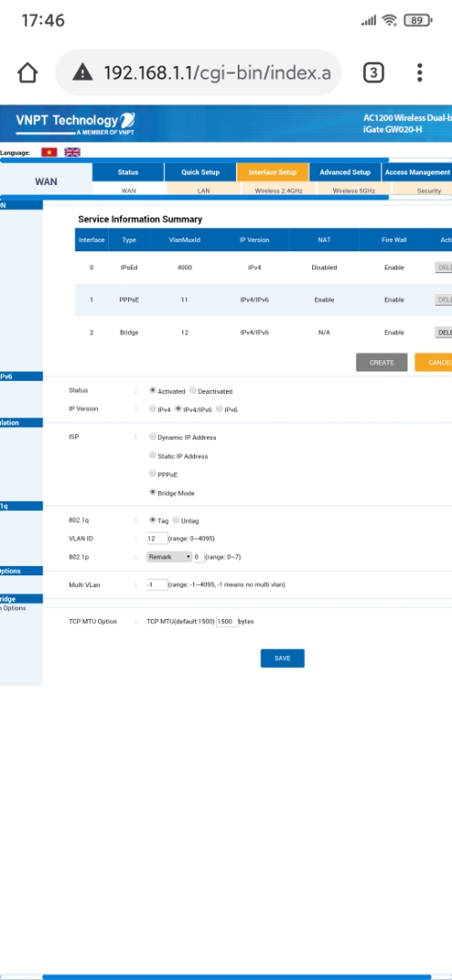Tap the not-secure warning triangle icon
Viewport: 452px width, 980px height.
(83, 73)
